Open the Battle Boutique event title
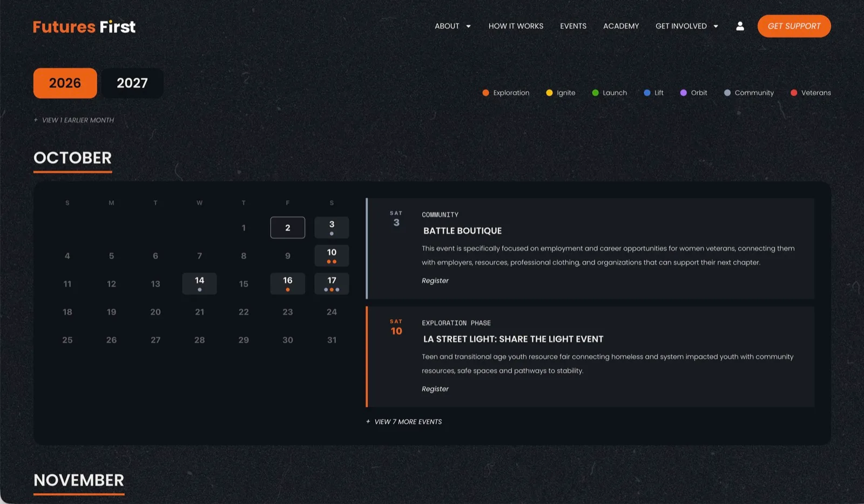The width and height of the screenshot is (864, 504). [463, 231]
